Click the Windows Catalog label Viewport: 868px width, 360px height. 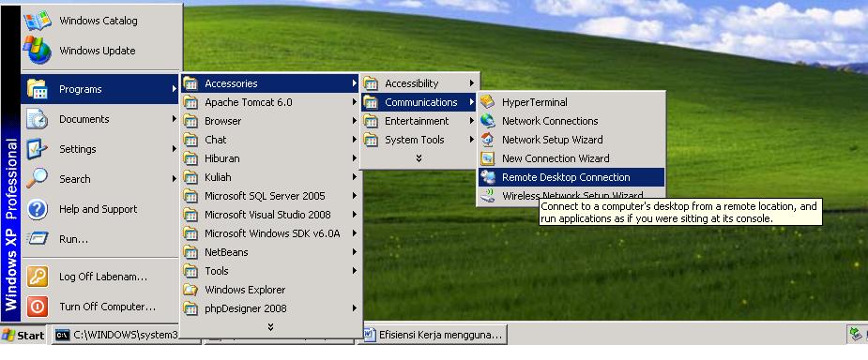point(99,21)
